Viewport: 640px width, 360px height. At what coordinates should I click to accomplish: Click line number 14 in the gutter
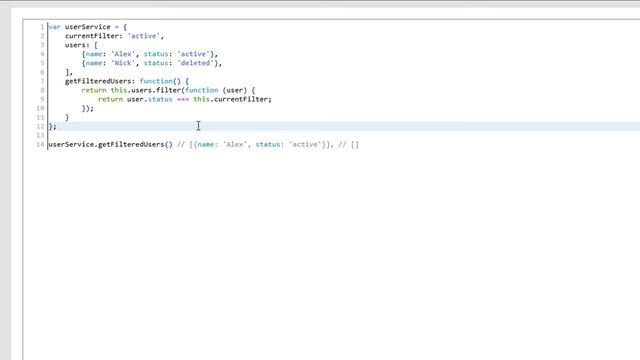(40, 144)
